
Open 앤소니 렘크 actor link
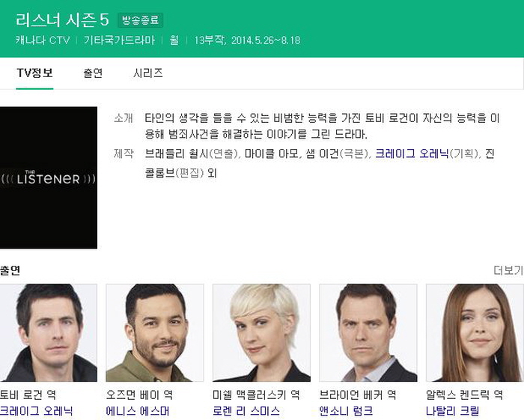[346, 411]
